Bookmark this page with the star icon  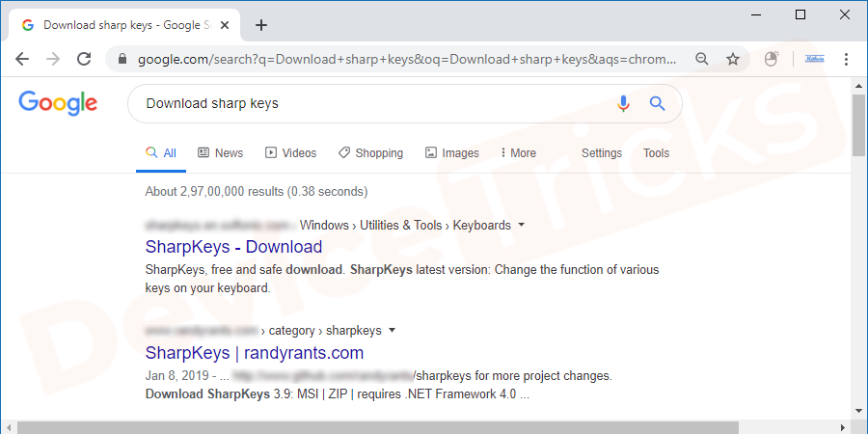(733, 59)
